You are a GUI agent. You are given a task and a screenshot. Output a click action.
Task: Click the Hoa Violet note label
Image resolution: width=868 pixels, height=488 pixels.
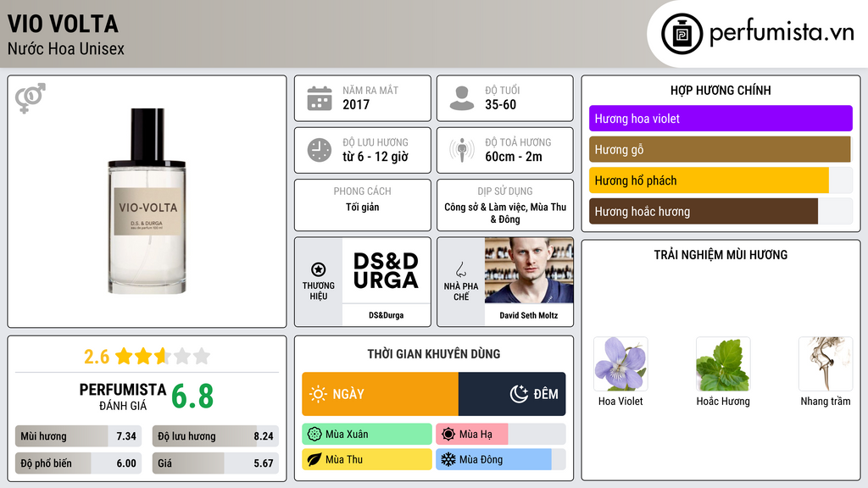point(620,401)
